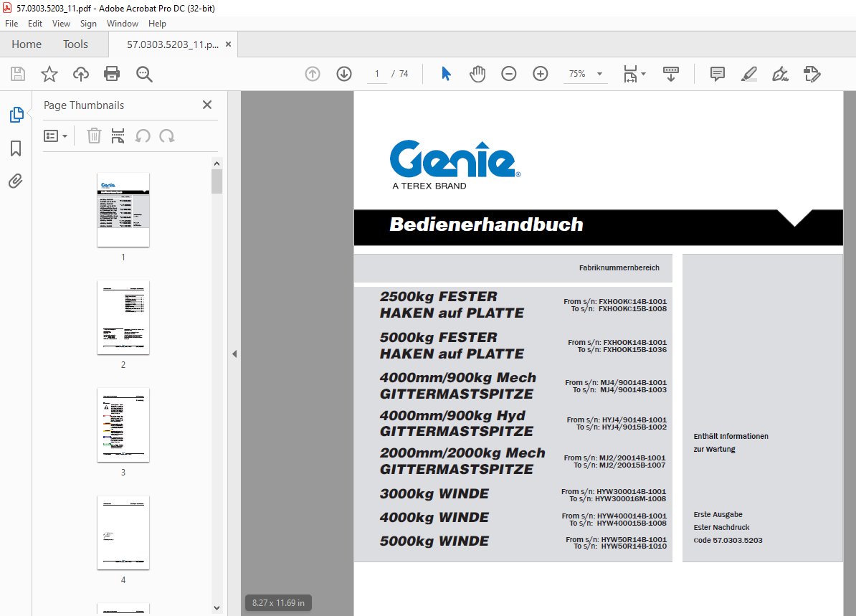This screenshot has height=616, width=856.
Task: Go to next page arrow
Action: click(x=344, y=74)
